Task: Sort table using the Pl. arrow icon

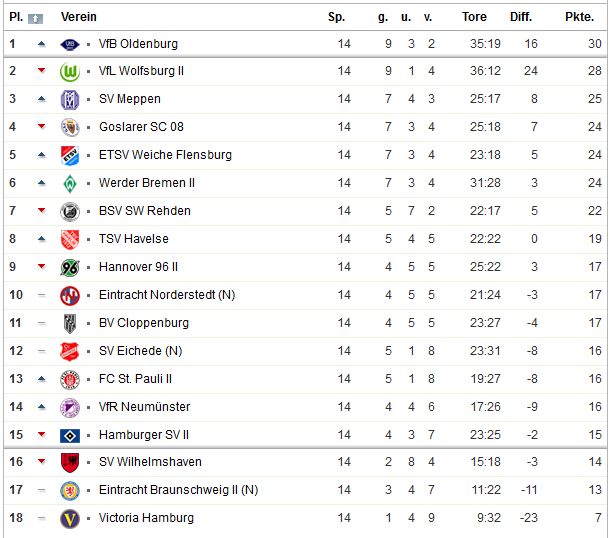Action: tap(35, 18)
